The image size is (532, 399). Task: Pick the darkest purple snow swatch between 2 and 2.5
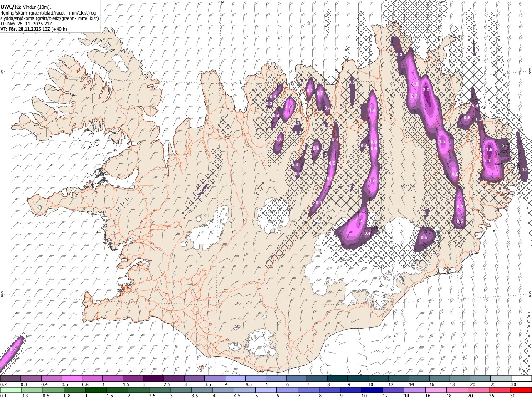click(153, 379)
